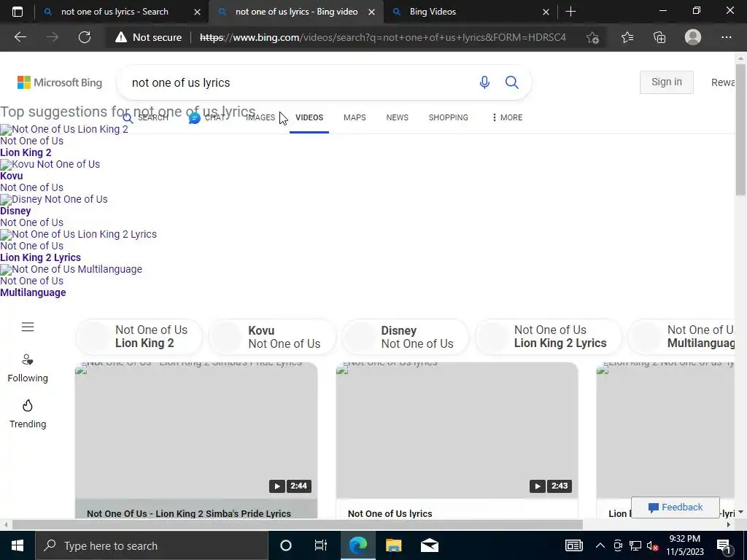Select the VIDEOS tab
This screenshot has height=560, width=747.
309,117
